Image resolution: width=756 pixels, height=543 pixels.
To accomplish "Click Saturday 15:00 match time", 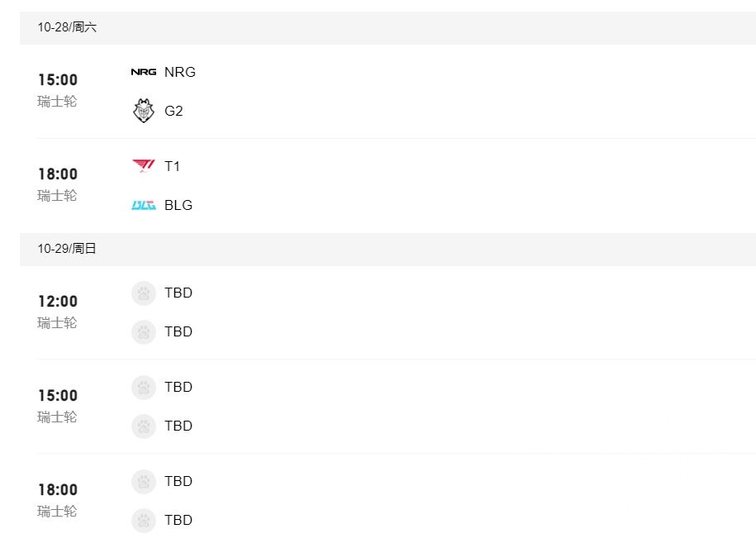I will pyautogui.click(x=58, y=80).
